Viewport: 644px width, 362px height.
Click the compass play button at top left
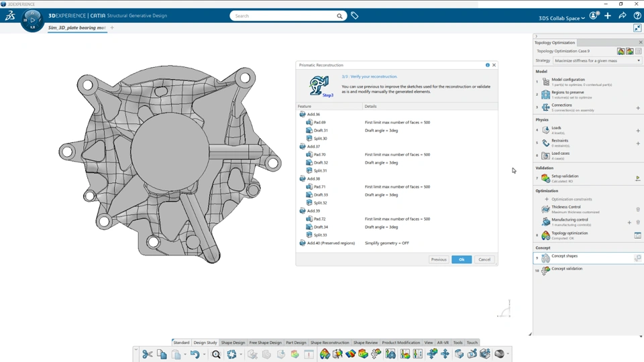(x=32, y=20)
